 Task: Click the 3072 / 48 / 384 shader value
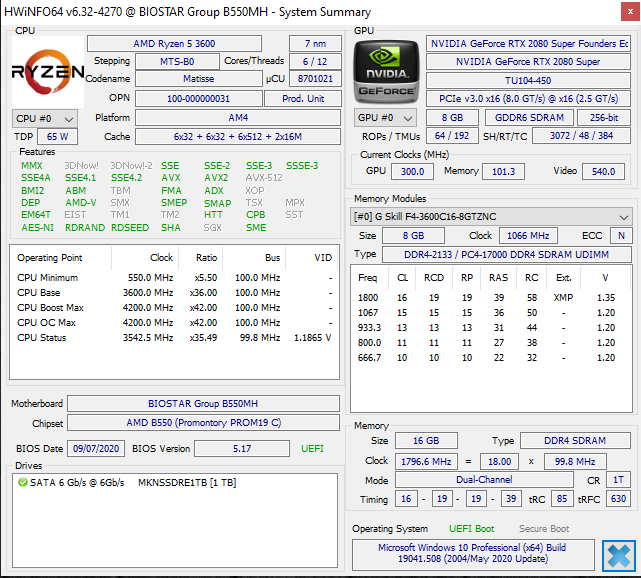(581, 136)
